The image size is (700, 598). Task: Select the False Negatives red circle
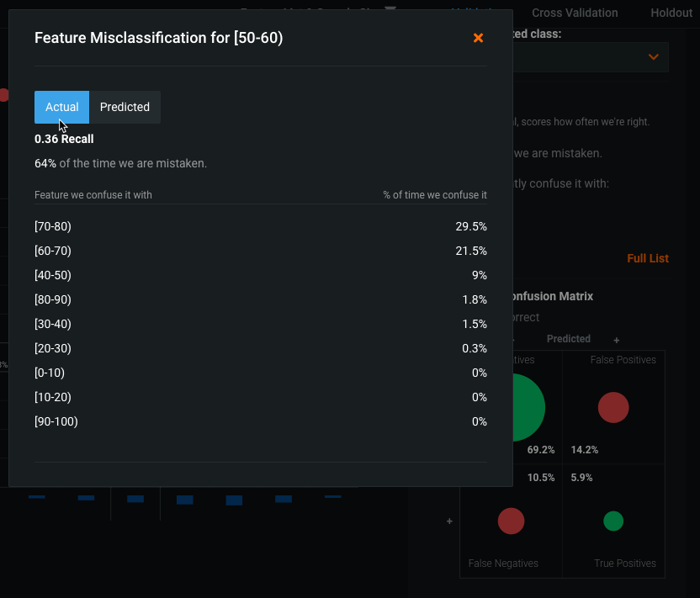511,521
